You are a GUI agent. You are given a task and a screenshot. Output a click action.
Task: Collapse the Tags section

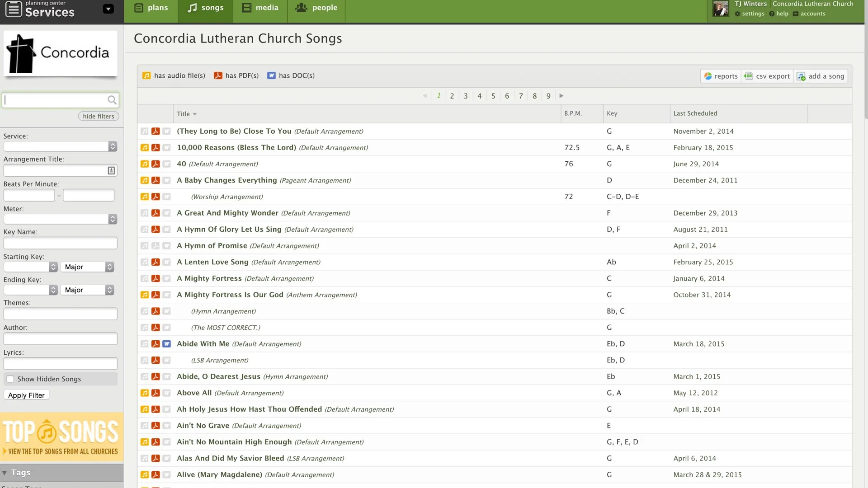[x=5, y=473]
